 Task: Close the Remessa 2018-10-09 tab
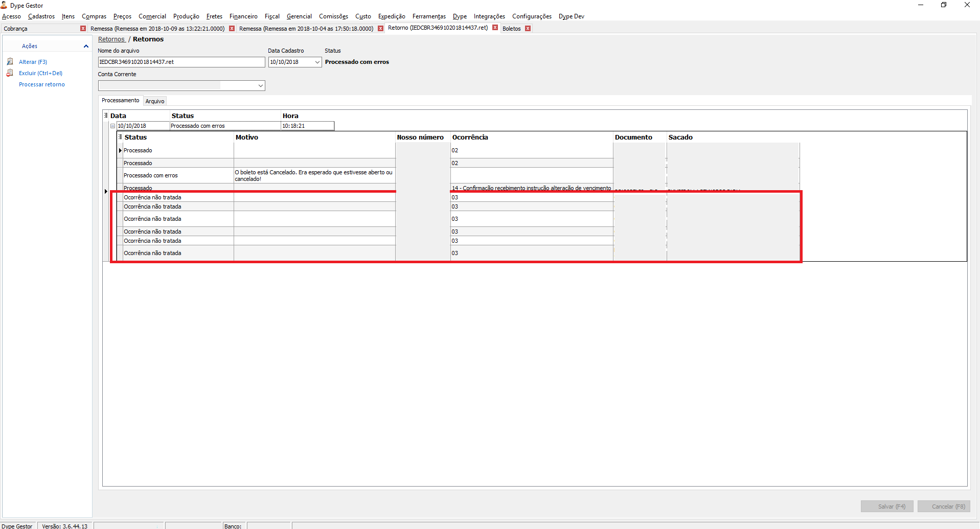(x=232, y=29)
